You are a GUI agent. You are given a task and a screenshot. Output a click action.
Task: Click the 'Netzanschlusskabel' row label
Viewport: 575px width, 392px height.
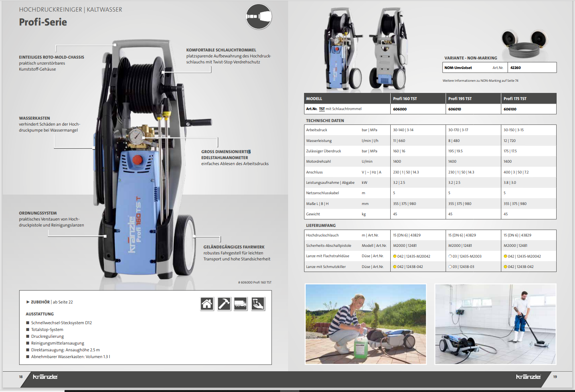[322, 193]
